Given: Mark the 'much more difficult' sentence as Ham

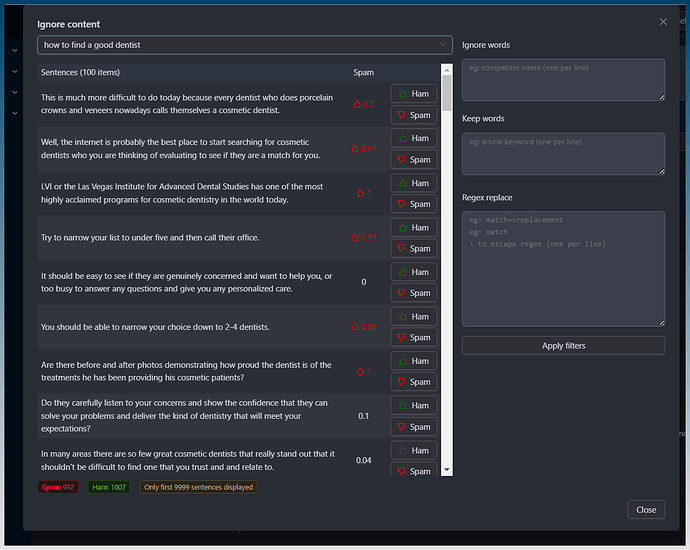Looking at the screenshot, I should (x=413, y=94).
